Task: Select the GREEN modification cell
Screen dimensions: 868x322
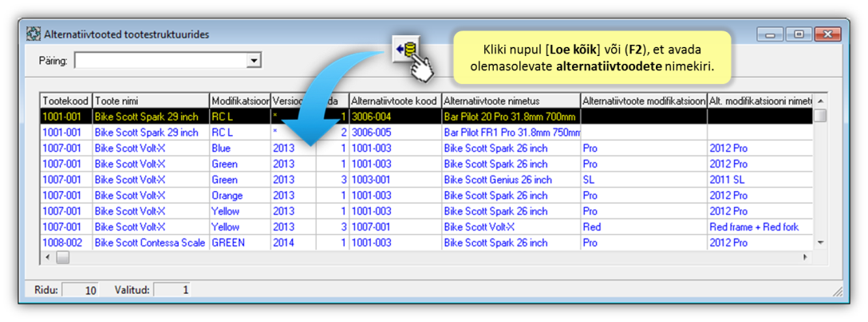Action: [239, 243]
